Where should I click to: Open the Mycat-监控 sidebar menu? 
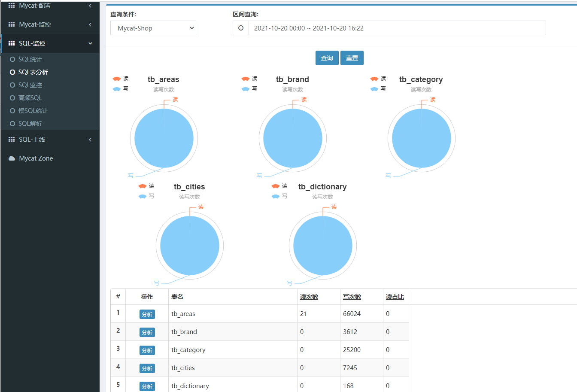[x=50, y=24]
